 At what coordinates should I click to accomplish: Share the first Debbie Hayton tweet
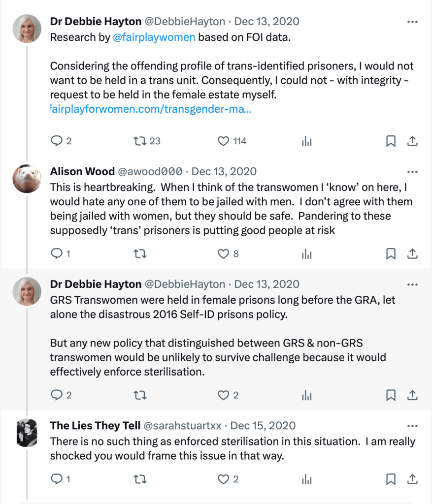point(412,141)
